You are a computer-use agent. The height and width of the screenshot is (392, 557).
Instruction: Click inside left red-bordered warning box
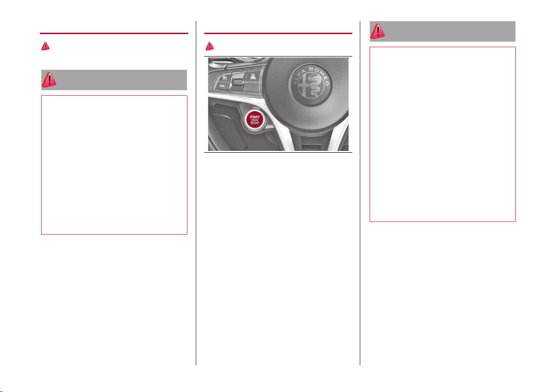click(x=114, y=165)
